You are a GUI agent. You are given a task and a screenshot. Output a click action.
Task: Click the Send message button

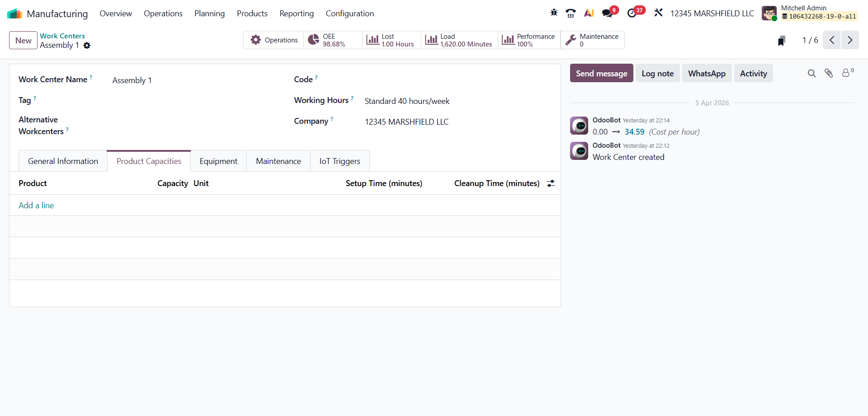(x=601, y=74)
